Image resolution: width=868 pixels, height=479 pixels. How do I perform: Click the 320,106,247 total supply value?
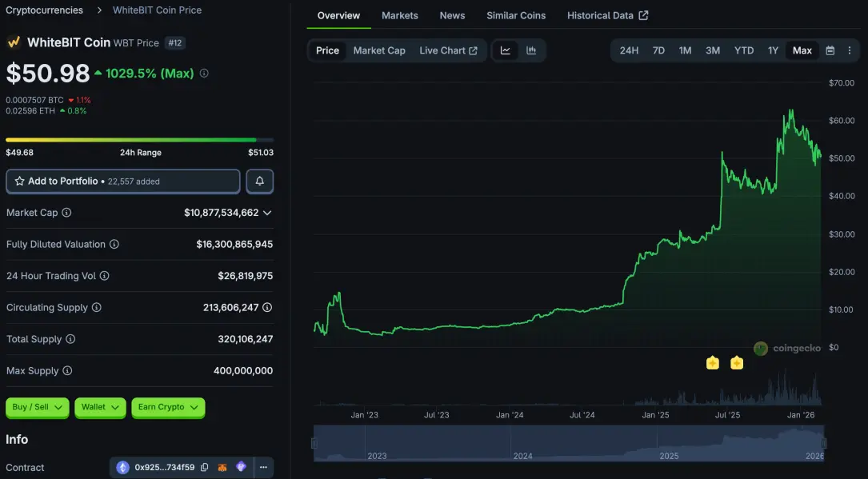click(x=246, y=338)
